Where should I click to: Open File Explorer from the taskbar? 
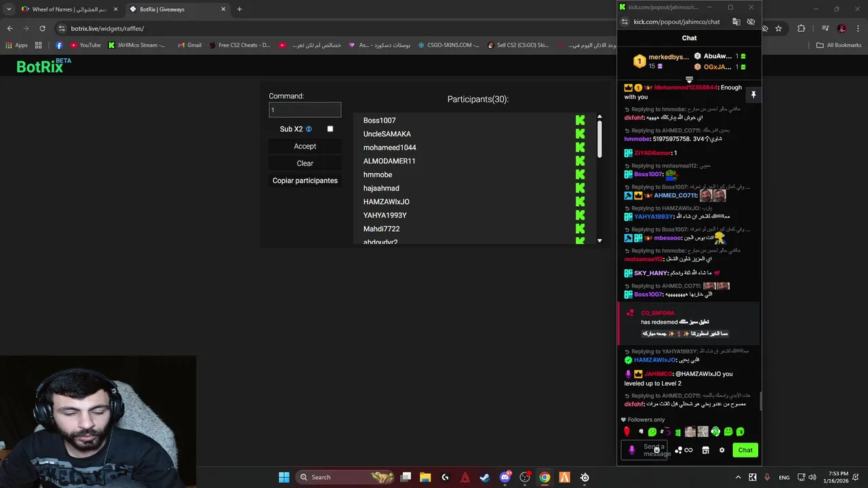pos(425,477)
